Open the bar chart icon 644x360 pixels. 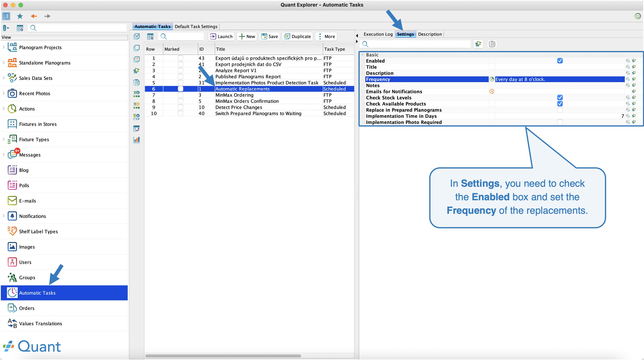tap(137, 140)
